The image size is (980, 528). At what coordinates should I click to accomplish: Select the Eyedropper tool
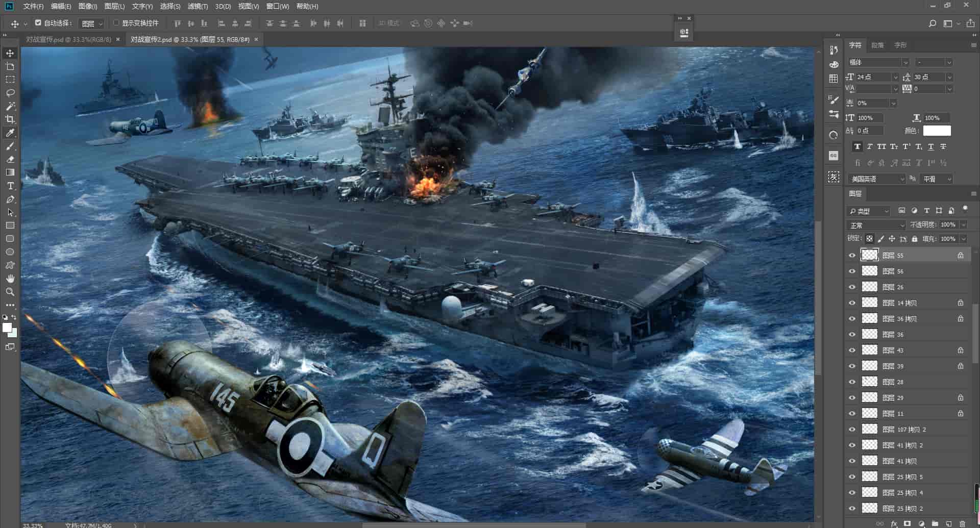tap(10, 133)
